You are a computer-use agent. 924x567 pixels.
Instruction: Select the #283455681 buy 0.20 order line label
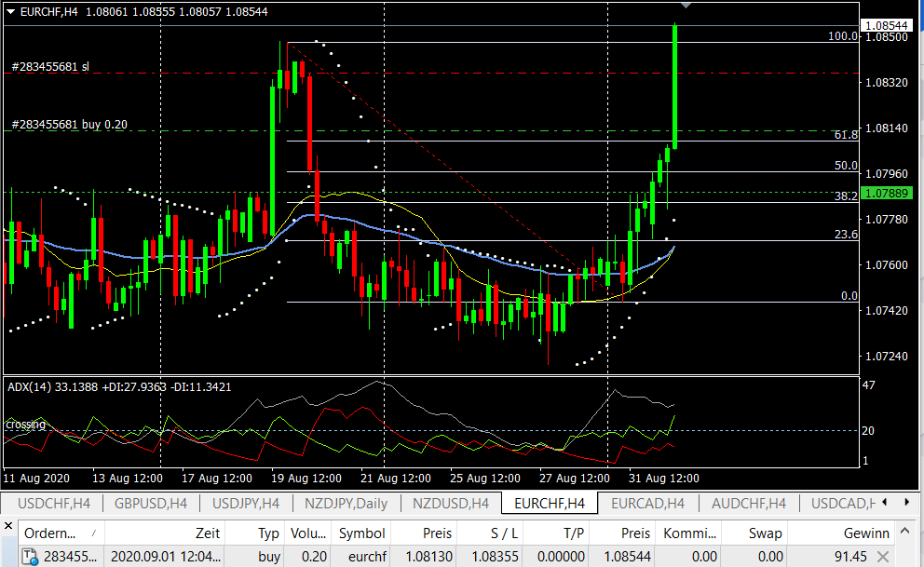pos(70,124)
